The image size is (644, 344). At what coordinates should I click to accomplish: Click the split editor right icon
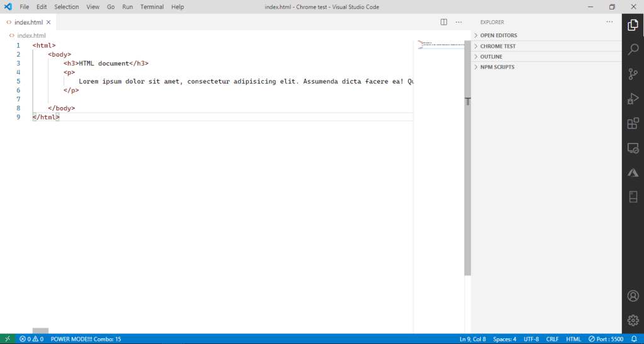pos(444,22)
